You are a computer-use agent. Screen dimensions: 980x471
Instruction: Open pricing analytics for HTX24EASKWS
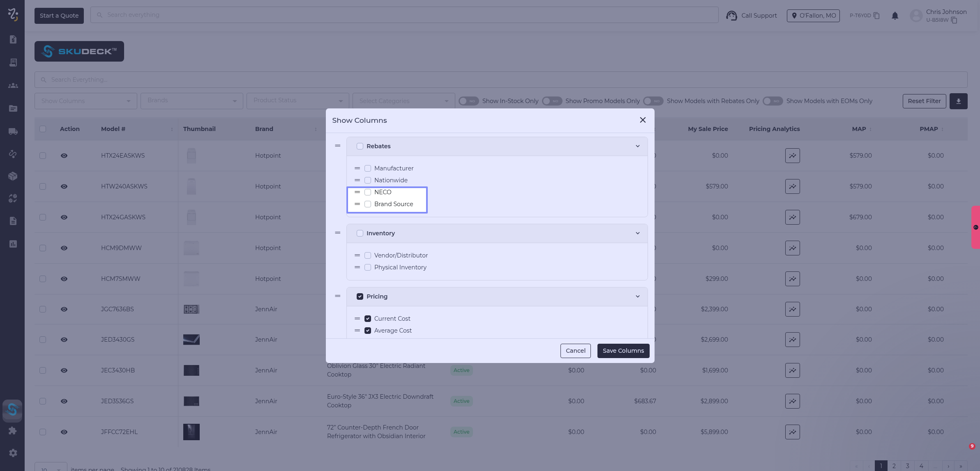(x=792, y=156)
